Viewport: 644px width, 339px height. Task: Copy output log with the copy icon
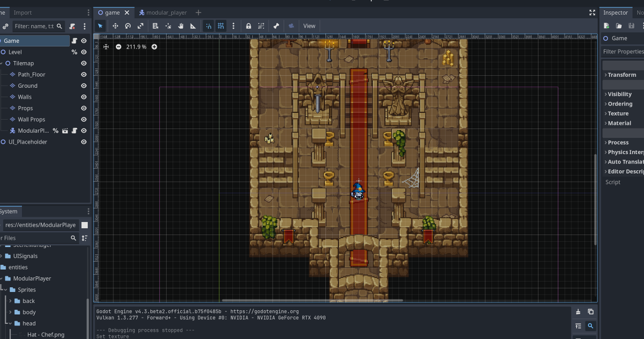pos(590,312)
